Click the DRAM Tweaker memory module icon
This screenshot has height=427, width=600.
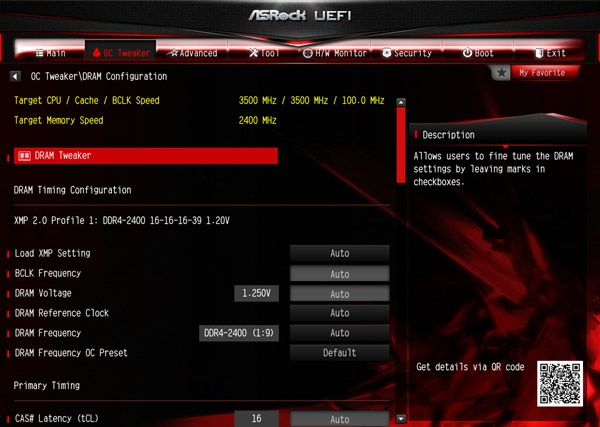[24, 156]
